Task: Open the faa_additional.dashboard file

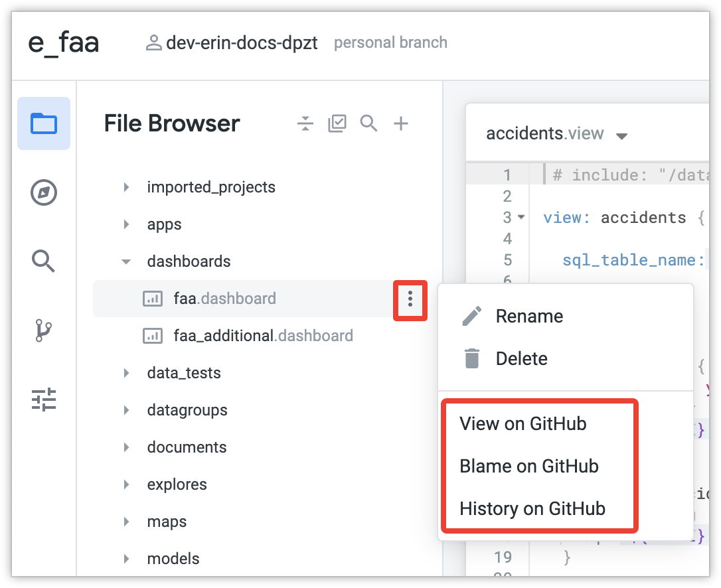Action: point(263,336)
